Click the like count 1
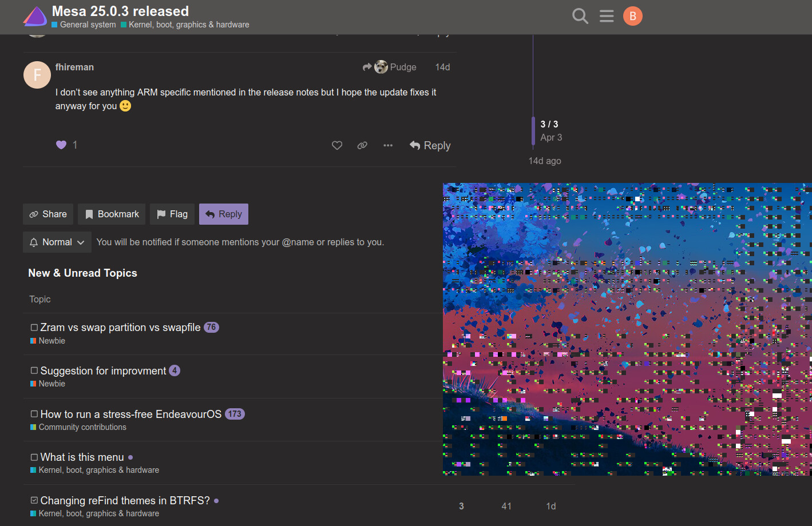Screen dimensions: 812x526 75,145
